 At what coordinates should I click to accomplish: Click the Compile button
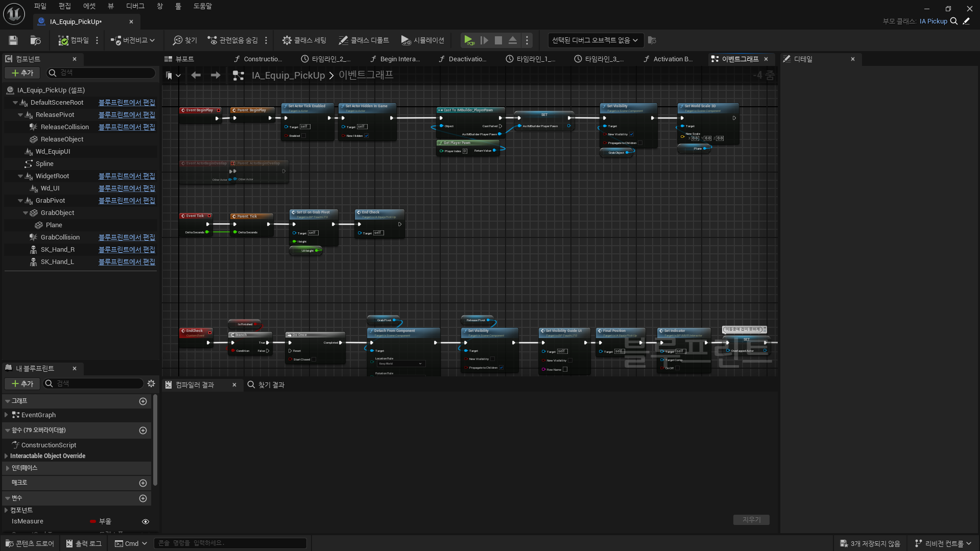pos(74,40)
